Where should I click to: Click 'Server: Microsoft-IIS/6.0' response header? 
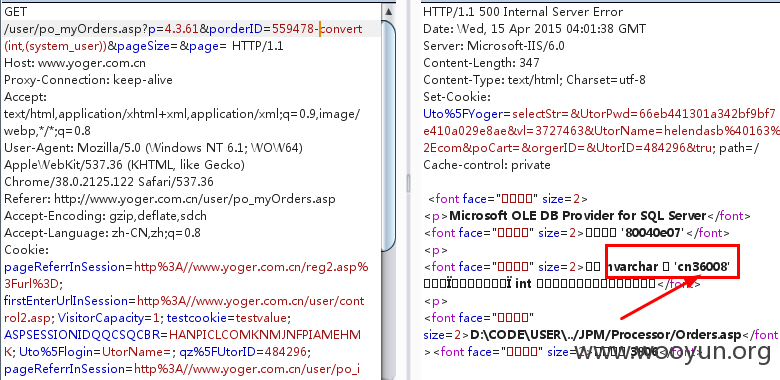pyautogui.click(x=494, y=46)
